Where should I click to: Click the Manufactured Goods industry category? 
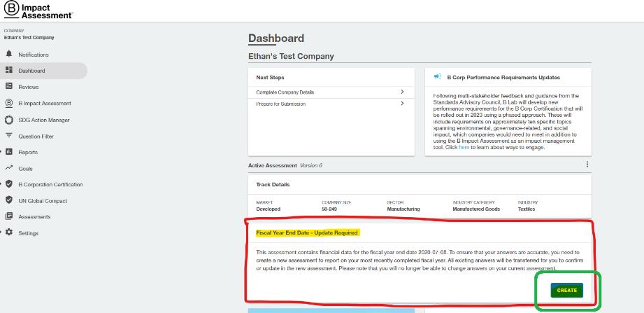(x=476, y=209)
